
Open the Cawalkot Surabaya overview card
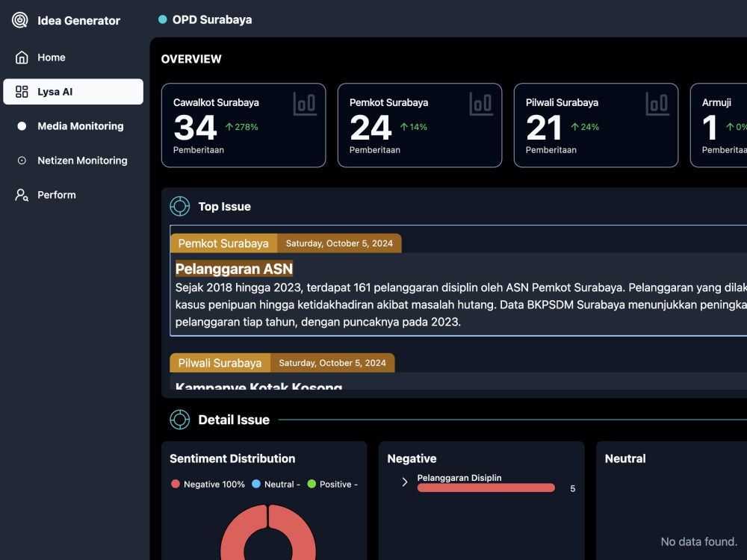pyautogui.click(x=244, y=125)
